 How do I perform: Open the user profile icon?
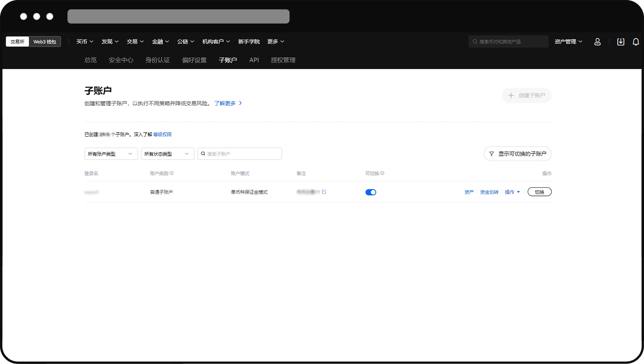pos(597,42)
